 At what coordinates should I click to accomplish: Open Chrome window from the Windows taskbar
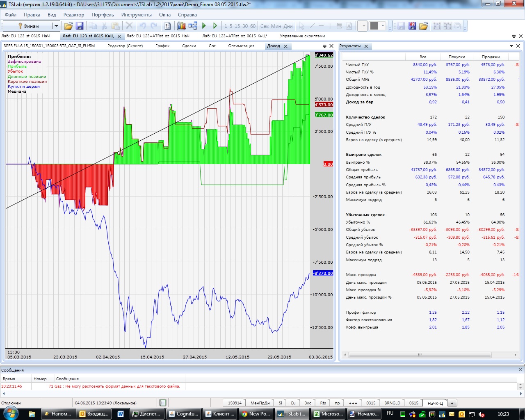[256, 414]
